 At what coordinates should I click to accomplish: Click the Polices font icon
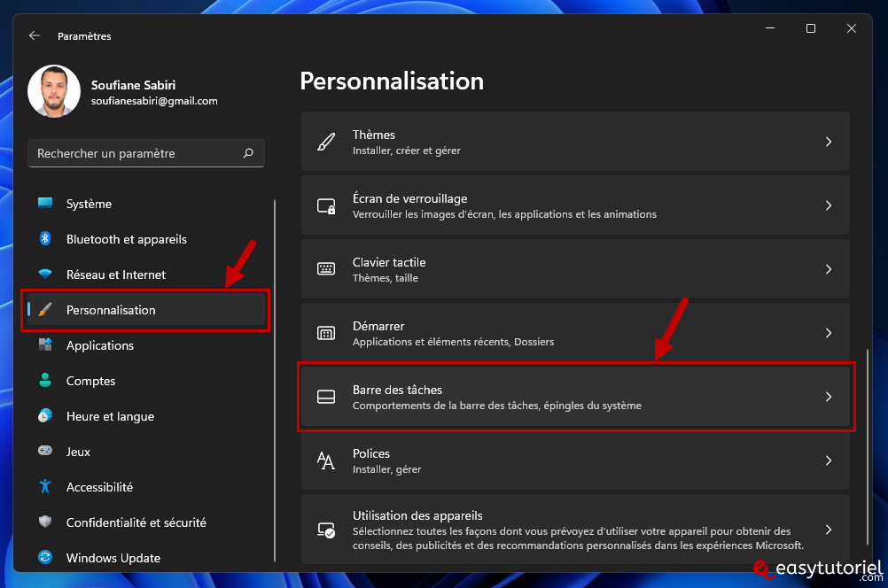(326, 460)
